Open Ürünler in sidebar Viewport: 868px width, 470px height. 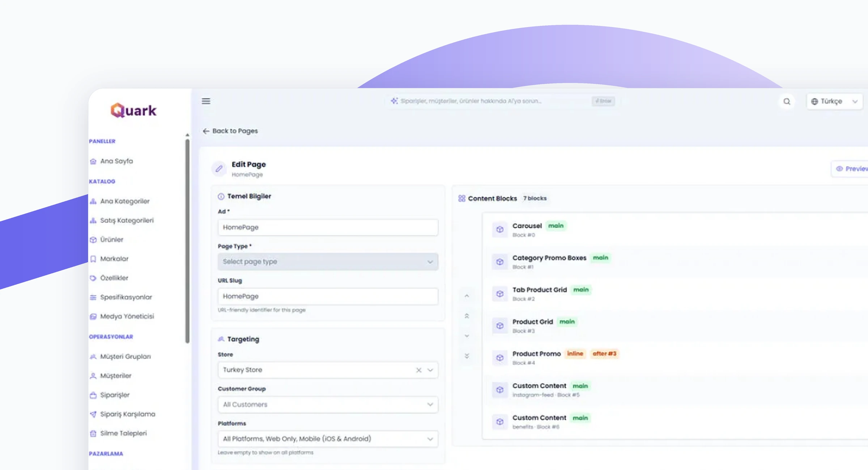(106, 239)
